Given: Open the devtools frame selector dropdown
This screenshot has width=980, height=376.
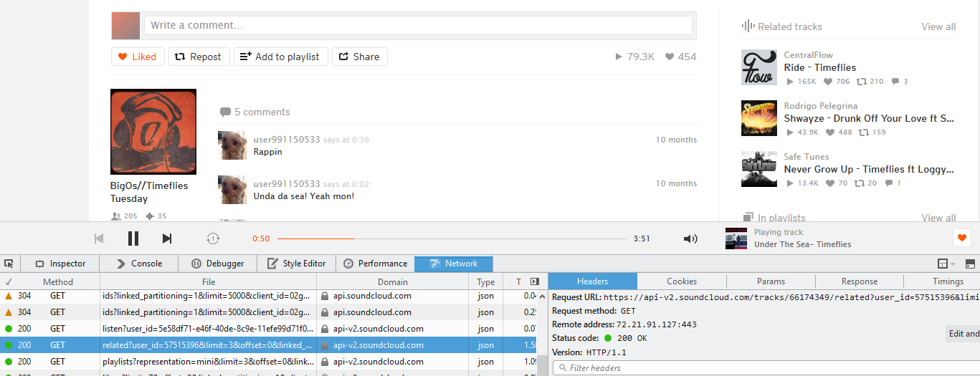Looking at the screenshot, I should coord(946,264).
